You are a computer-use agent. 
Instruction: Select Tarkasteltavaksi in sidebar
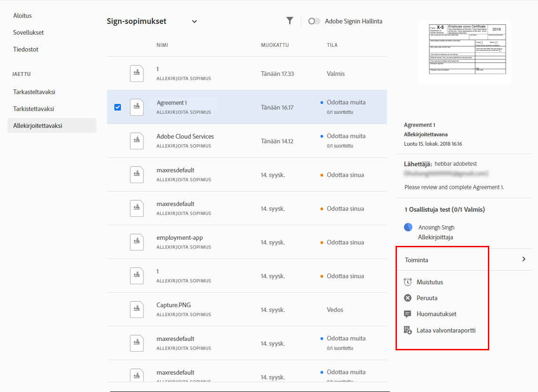34,92
